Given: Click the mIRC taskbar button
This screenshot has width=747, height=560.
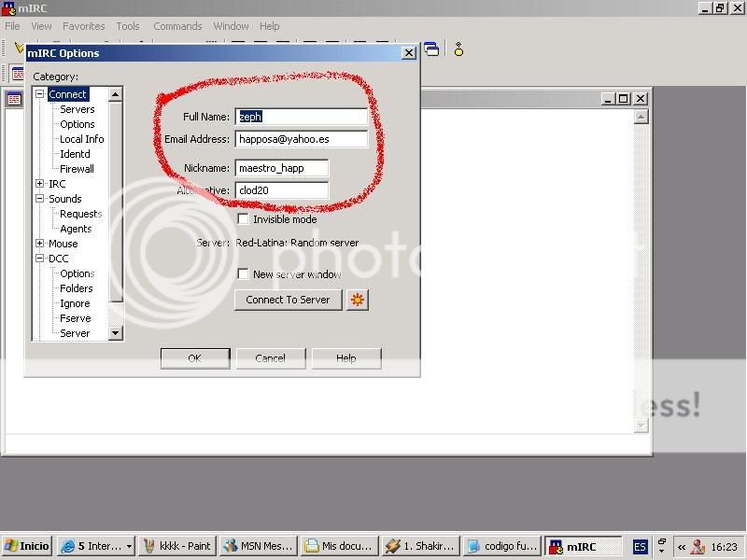Looking at the screenshot, I should 583,546.
